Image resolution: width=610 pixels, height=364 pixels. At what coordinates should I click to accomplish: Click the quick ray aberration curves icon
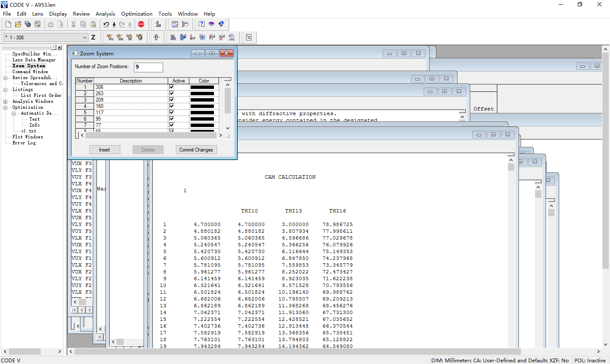(x=212, y=37)
